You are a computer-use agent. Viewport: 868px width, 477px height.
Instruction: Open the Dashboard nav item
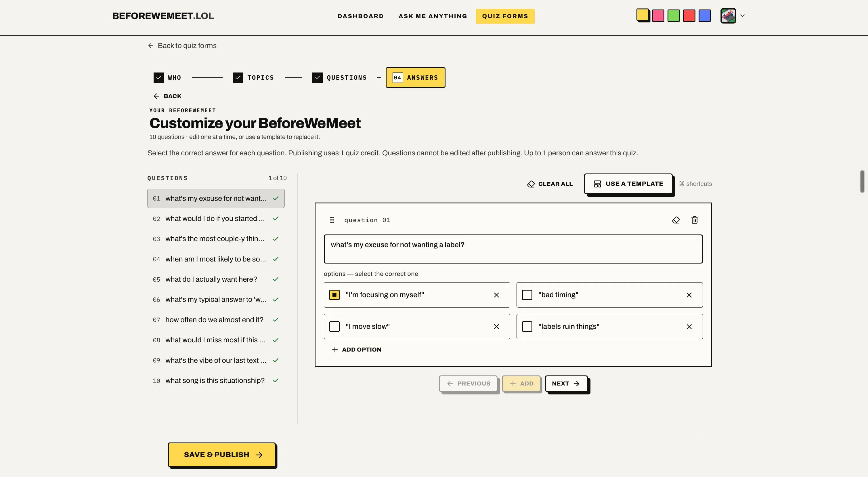(361, 16)
